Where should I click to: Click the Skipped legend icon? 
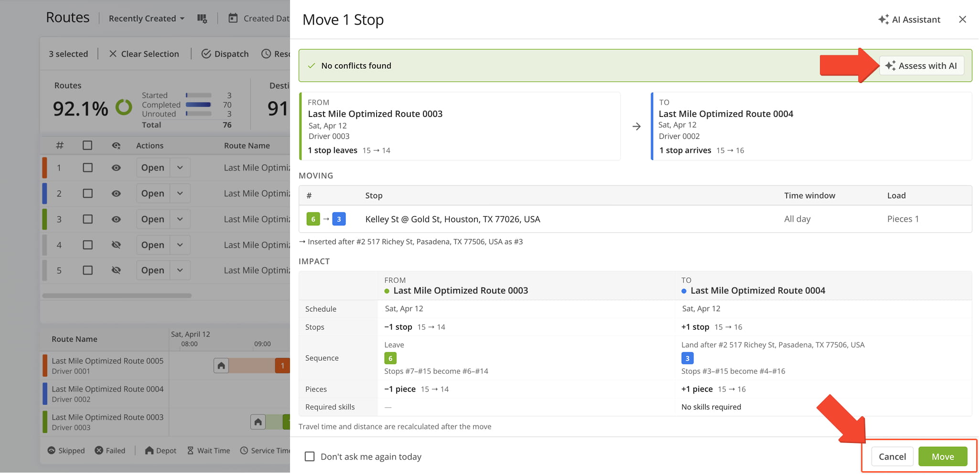coord(51,450)
